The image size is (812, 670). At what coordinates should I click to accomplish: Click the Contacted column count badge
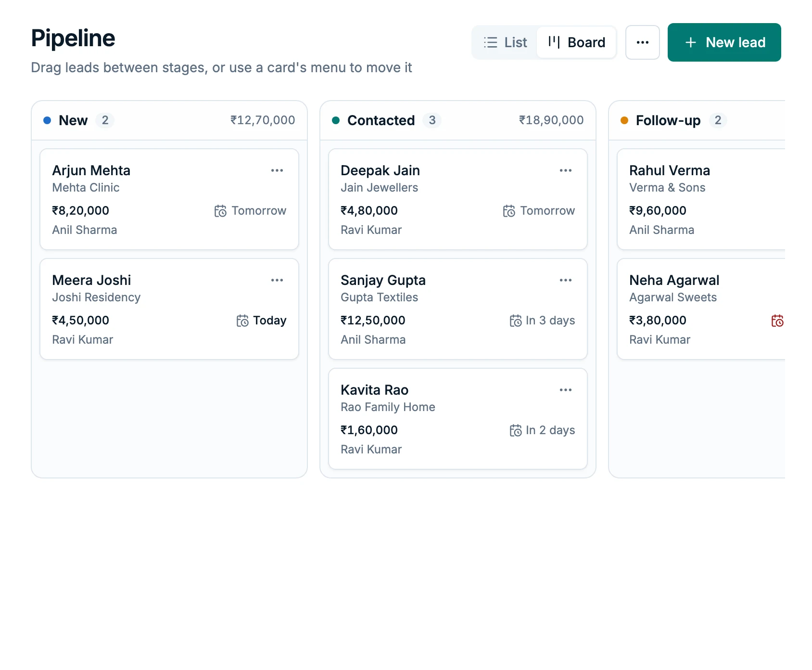(432, 120)
